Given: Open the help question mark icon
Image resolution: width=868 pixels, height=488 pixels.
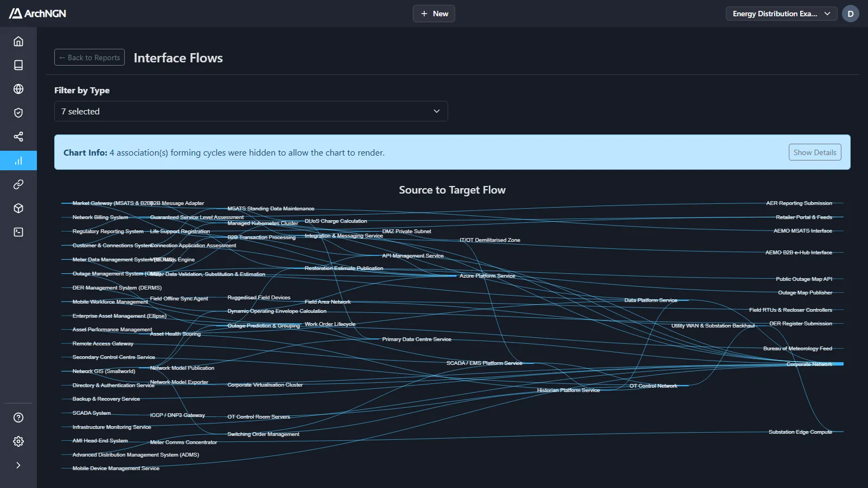Looking at the screenshot, I should point(18,418).
